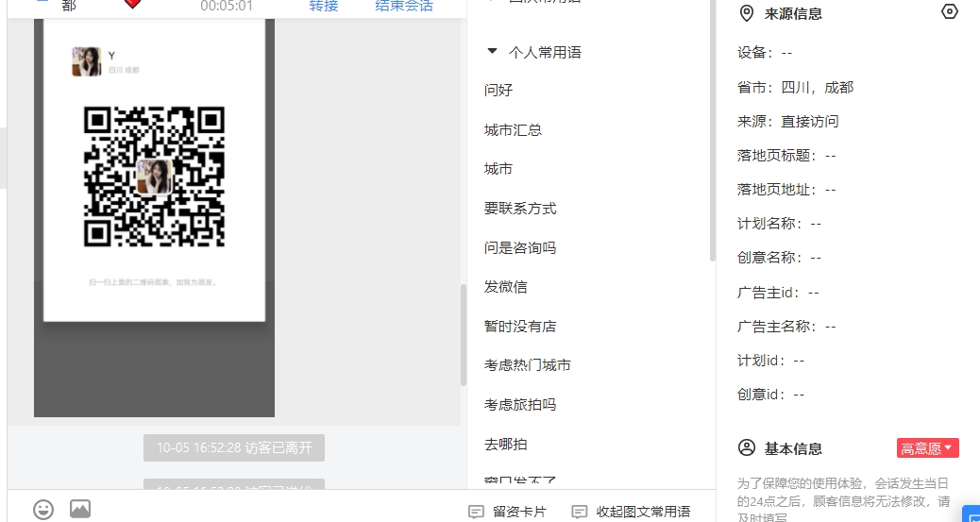Click the 留资卡片 card icon
The image size is (980, 522).
pos(476,512)
